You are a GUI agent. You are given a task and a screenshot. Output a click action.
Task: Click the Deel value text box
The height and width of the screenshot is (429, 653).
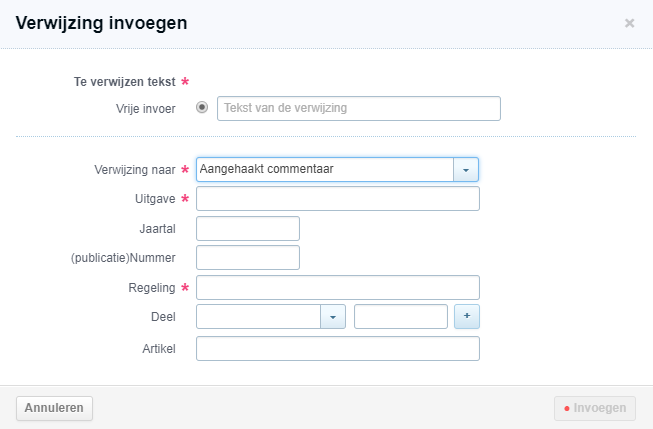(400, 317)
